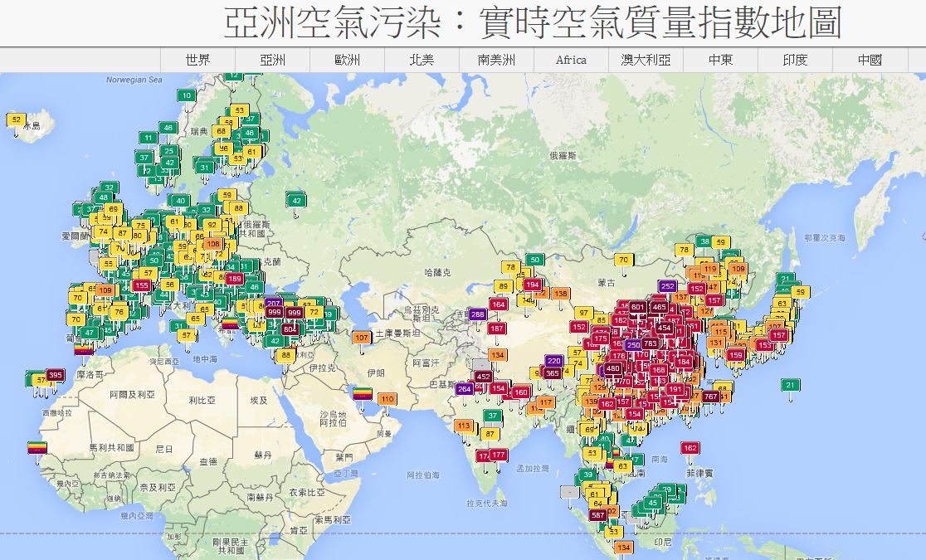Open the 北美 region tab
Viewport: 926px width, 560px height.
(x=422, y=60)
